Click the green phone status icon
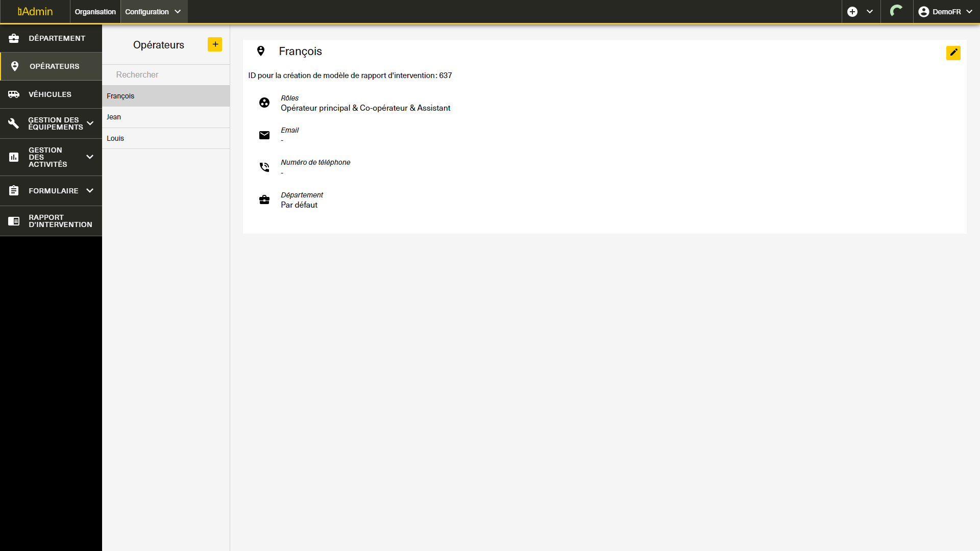 tap(896, 11)
